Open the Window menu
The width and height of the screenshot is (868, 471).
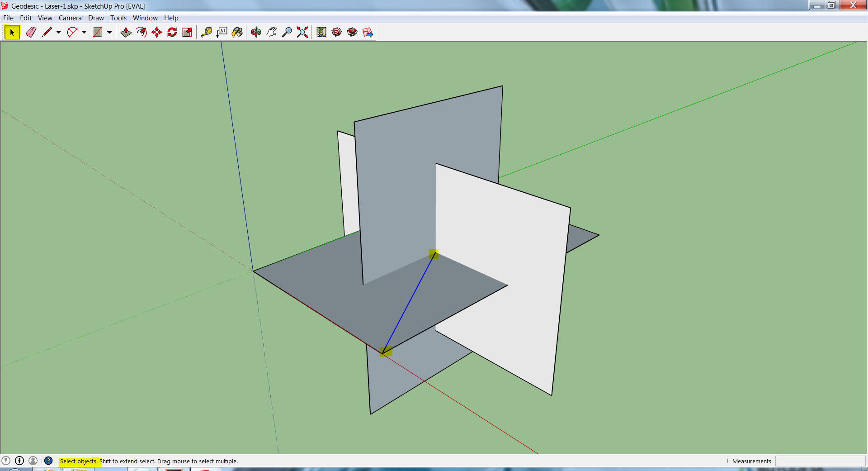(145, 18)
